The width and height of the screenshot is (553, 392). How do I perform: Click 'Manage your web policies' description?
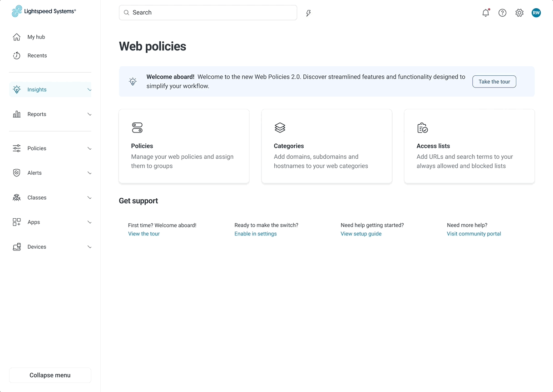[x=183, y=162]
